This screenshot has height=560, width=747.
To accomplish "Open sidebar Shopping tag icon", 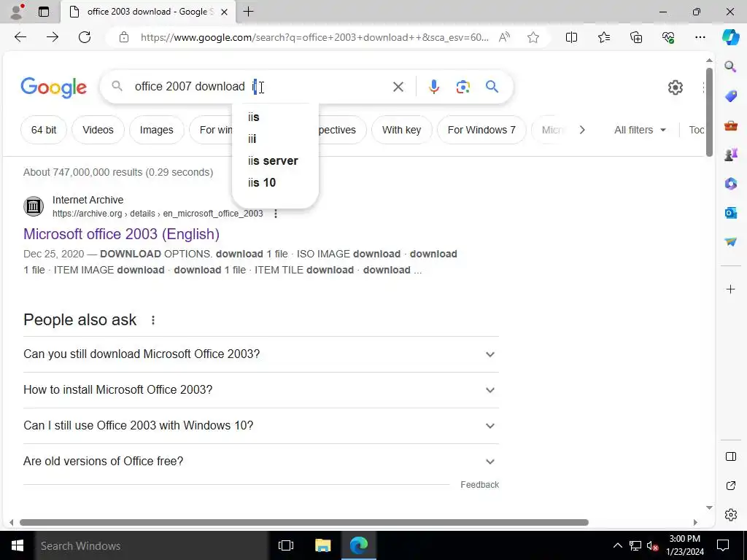I will point(730,96).
